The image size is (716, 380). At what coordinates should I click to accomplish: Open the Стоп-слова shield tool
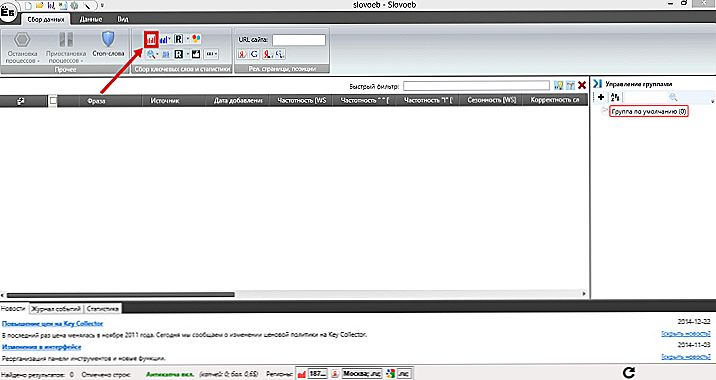108,44
